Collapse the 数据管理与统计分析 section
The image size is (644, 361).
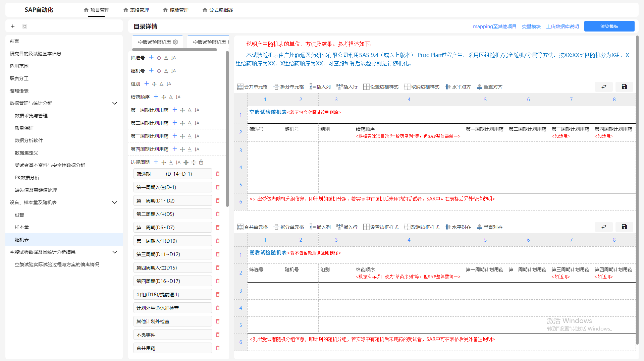pyautogui.click(x=114, y=103)
